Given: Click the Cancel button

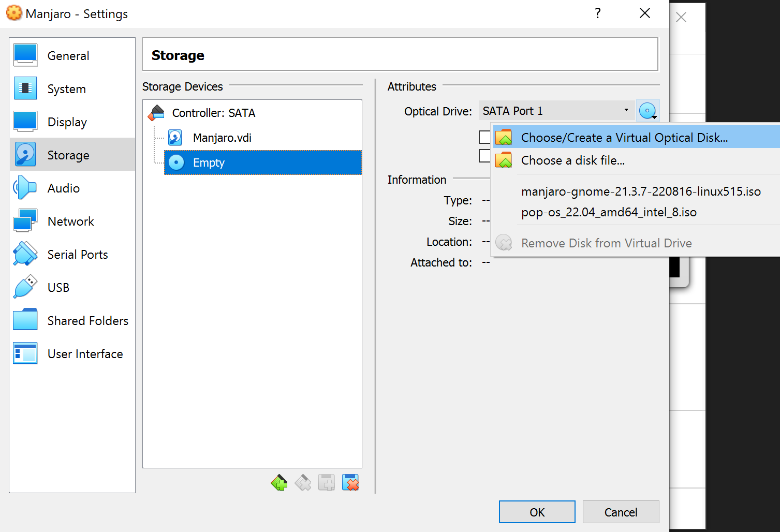Looking at the screenshot, I should coord(621,512).
